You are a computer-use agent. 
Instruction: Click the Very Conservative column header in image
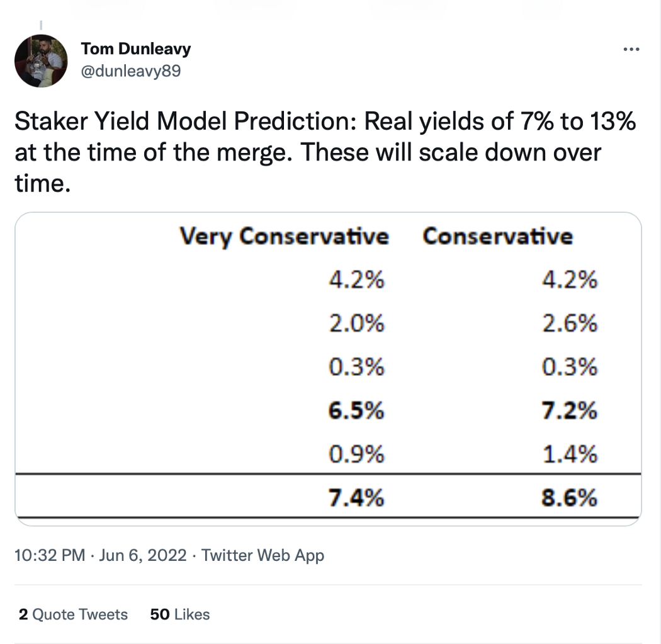(x=284, y=237)
